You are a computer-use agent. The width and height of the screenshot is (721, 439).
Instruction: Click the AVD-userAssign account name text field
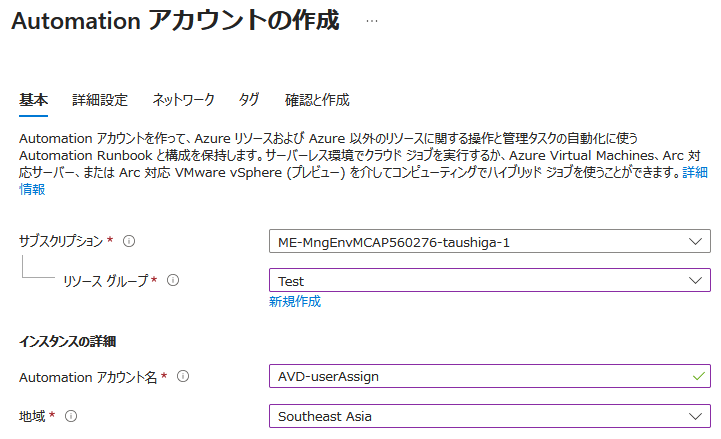[480, 376]
